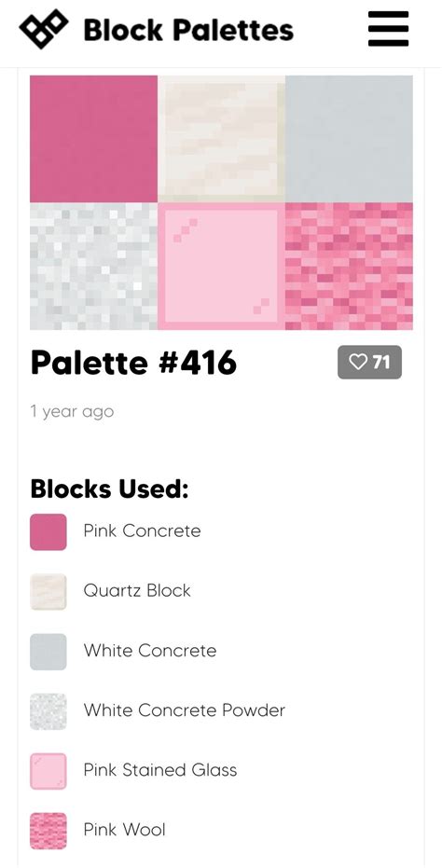
Task: Click the pink concrete palette tile
Action: coord(93,139)
